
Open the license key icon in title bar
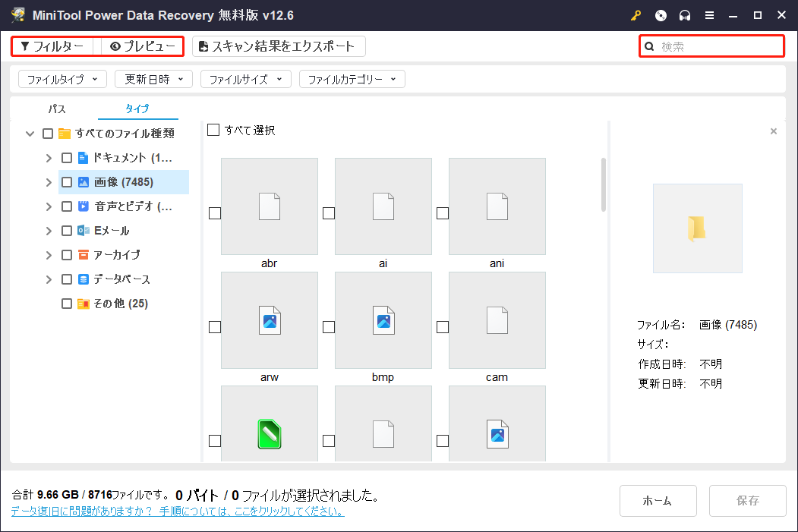pos(635,14)
